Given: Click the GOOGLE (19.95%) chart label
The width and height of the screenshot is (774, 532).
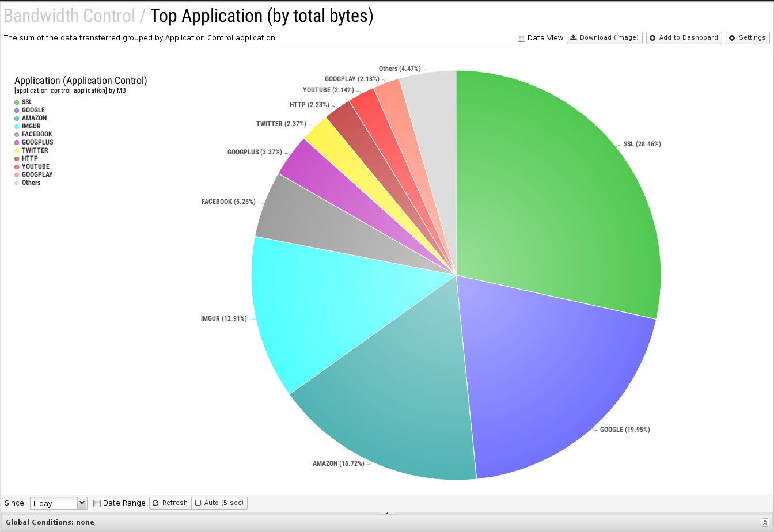Looking at the screenshot, I should 625,430.
